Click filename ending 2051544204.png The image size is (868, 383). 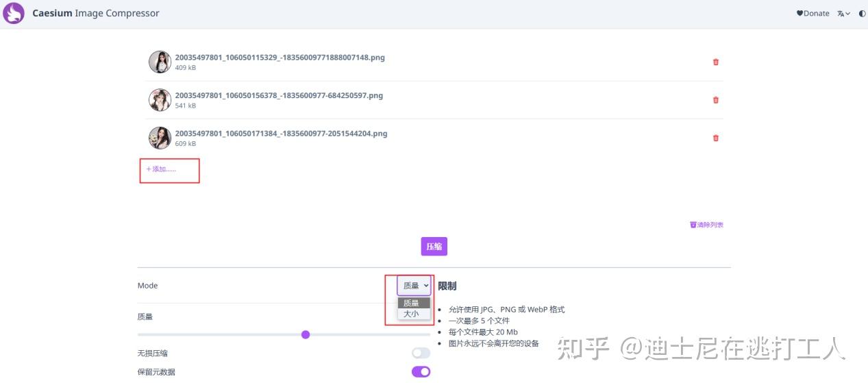[281, 133]
